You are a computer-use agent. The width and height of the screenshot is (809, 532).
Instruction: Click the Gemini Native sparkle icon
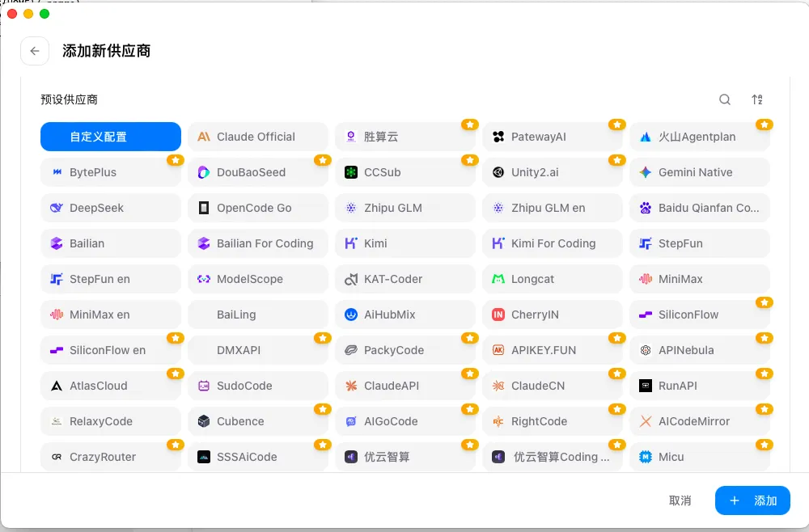646,172
